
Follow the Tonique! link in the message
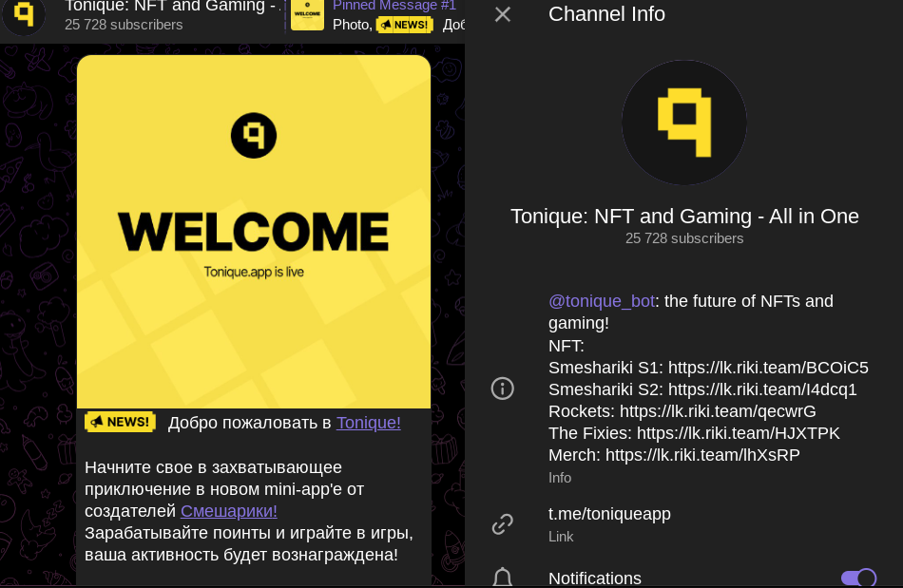point(369,423)
